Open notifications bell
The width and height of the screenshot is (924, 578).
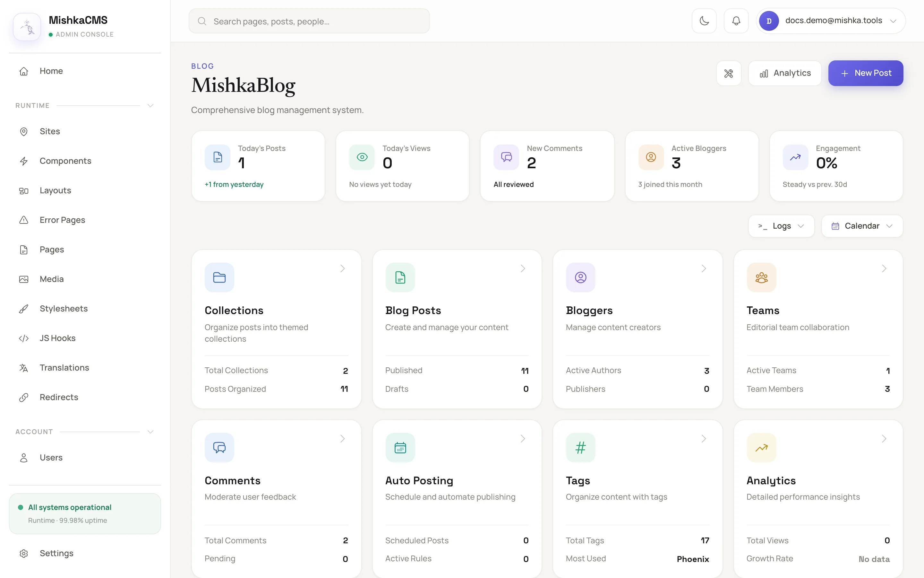pos(736,21)
